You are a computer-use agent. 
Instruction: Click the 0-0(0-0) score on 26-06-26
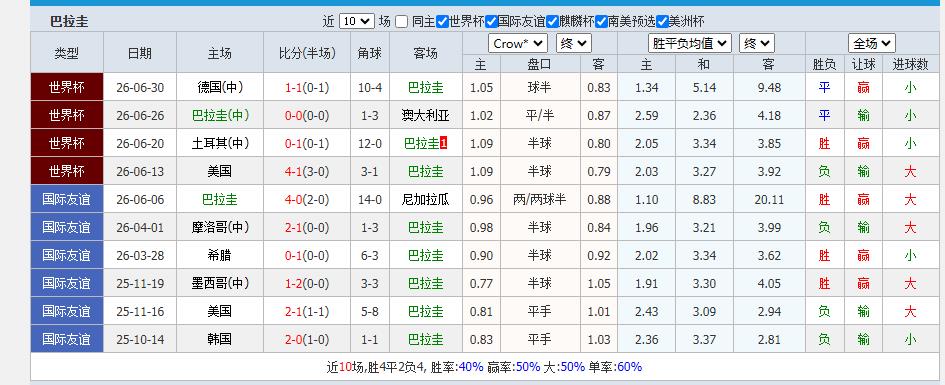(x=307, y=116)
